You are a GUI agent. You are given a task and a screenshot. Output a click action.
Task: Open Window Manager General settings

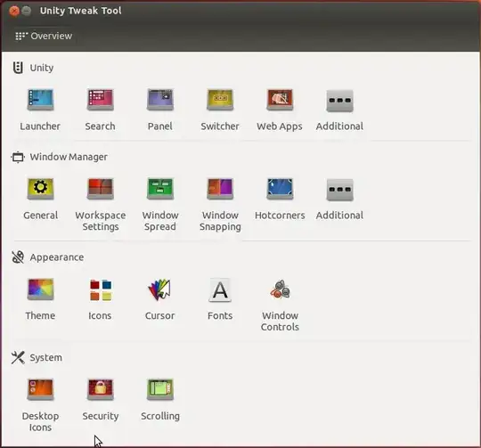coord(40,199)
